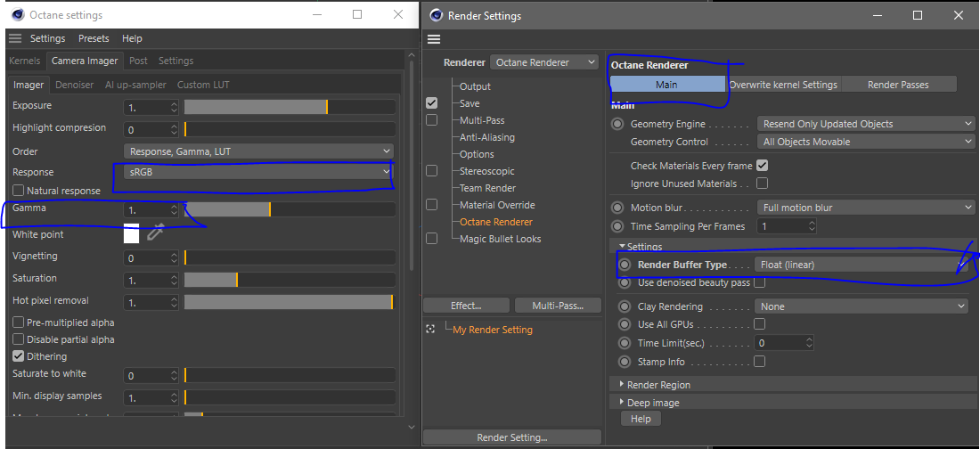Open the Response sRGB dropdown
The image size is (980, 449).
[x=259, y=172]
